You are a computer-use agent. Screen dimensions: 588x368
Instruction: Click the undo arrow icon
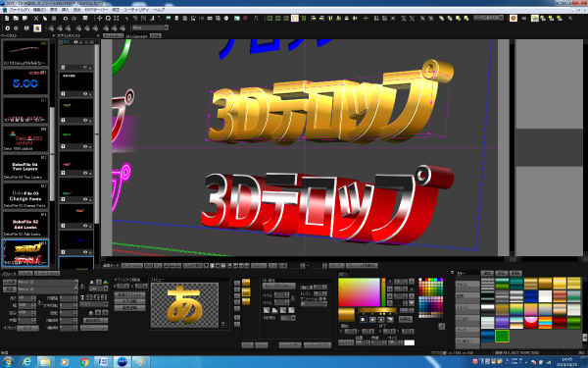[x=66, y=18]
